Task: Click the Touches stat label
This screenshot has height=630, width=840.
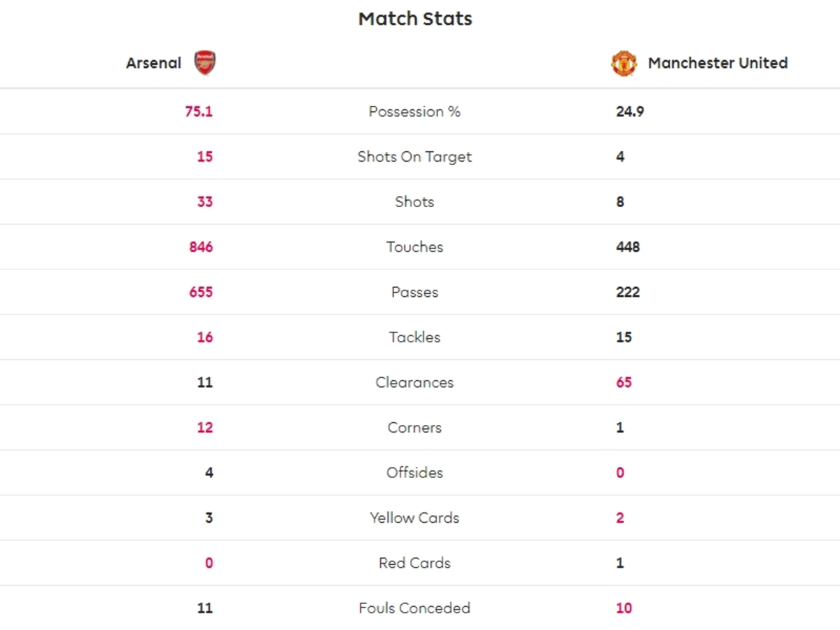Action: point(414,247)
